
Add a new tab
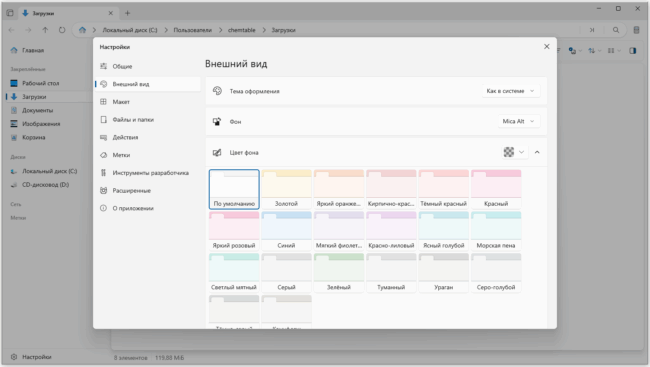click(x=127, y=13)
